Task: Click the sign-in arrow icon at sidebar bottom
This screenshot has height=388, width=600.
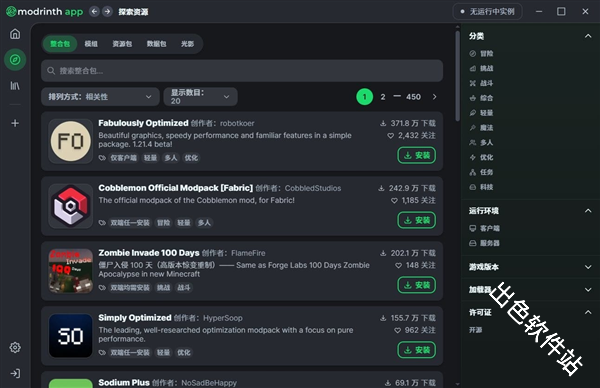Action: tap(15, 373)
